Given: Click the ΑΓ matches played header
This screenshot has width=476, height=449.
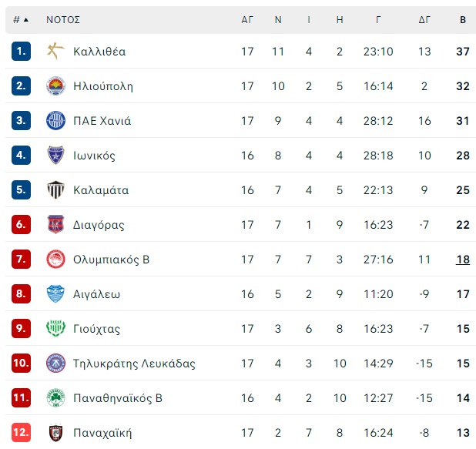Looking at the screenshot, I should 247,20.
